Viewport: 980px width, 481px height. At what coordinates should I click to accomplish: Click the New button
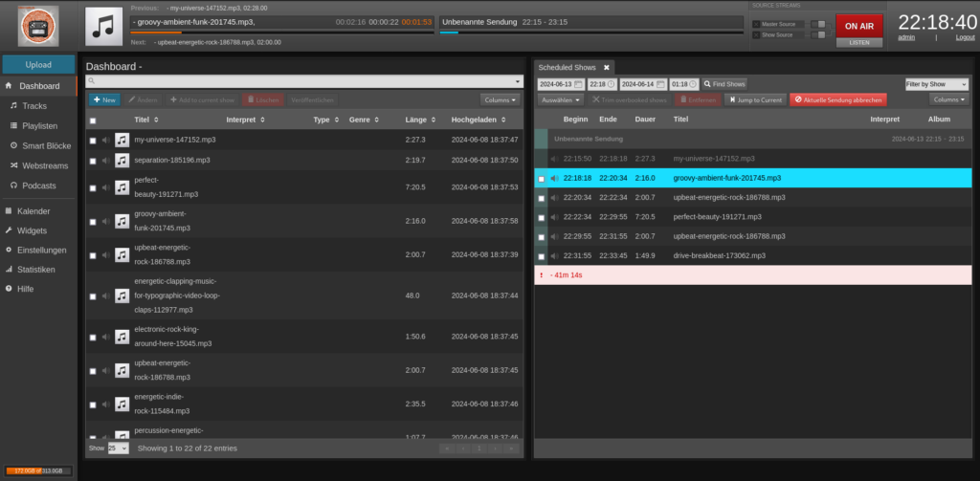coord(104,100)
